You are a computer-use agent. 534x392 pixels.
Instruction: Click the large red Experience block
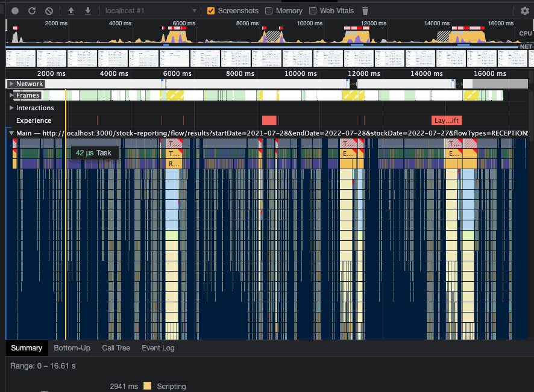[x=269, y=120]
